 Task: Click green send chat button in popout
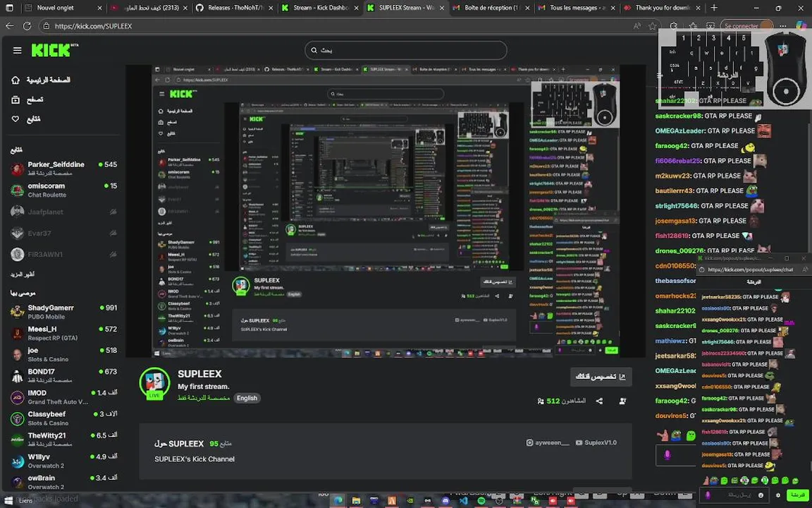pyautogui.click(x=797, y=495)
